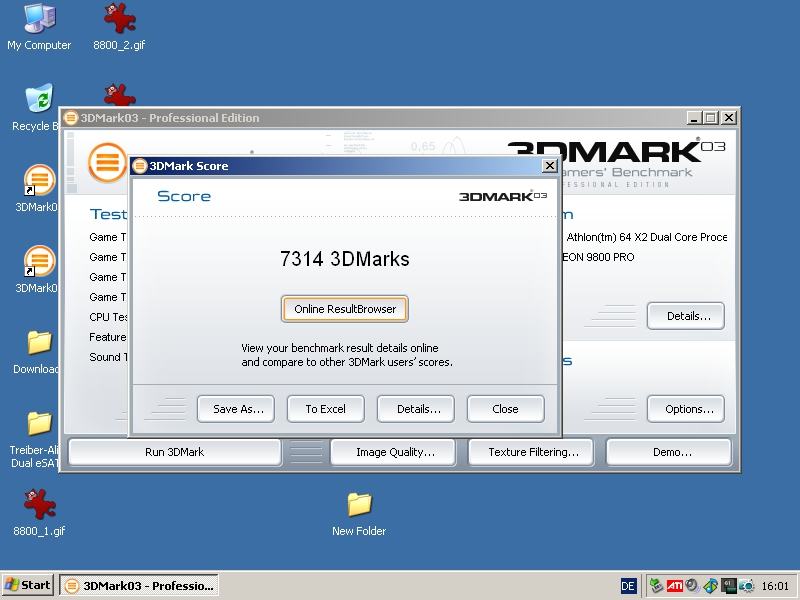Image resolution: width=800 pixels, height=600 pixels.
Task: Launch Demo in main window
Action: (669, 452)
